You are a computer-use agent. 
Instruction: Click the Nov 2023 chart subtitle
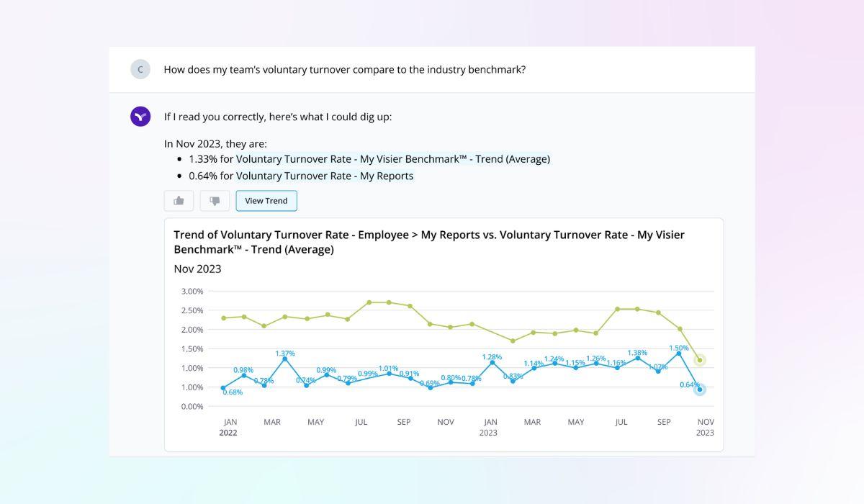point(198,269)
